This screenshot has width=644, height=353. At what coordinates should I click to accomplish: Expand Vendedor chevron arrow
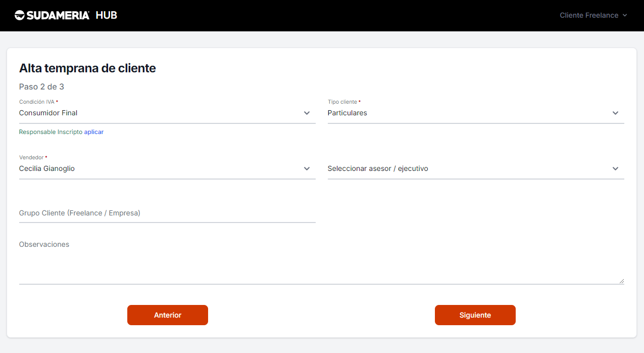tap(307, 168)
